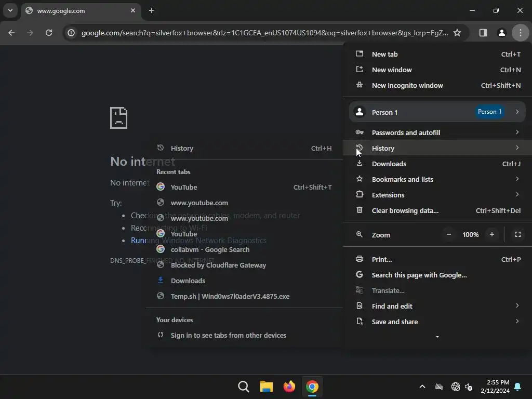The height and width of the screenshot is (399, 532).
Task: Choose New tab from Chrome menu
Action: coord(437,54)
